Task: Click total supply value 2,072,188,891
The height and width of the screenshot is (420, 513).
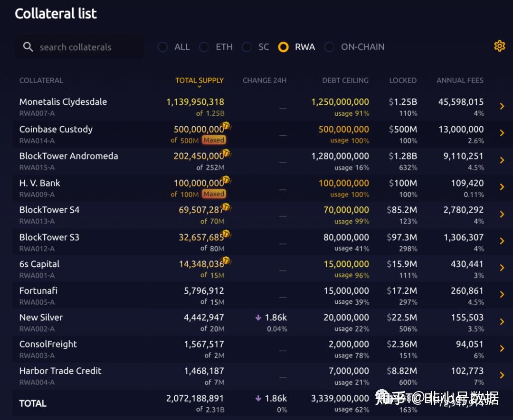Action: [x=195, y=399]
